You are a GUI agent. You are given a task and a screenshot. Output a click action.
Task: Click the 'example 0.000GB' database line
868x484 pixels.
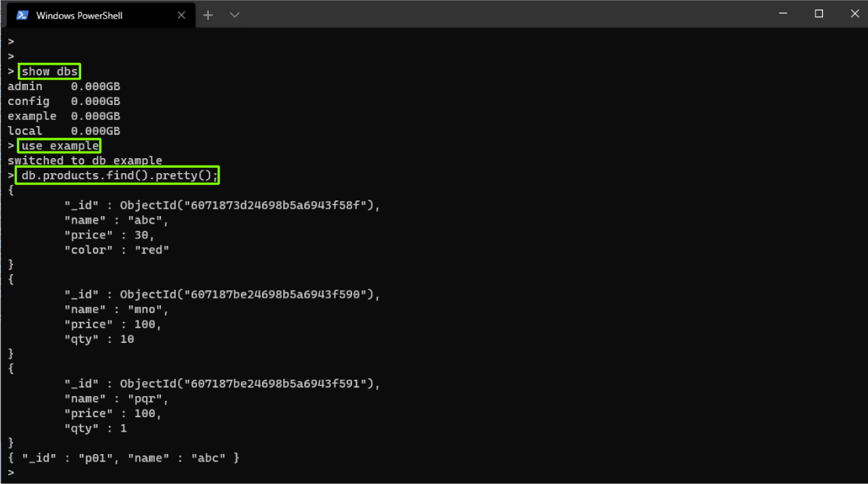64,117
